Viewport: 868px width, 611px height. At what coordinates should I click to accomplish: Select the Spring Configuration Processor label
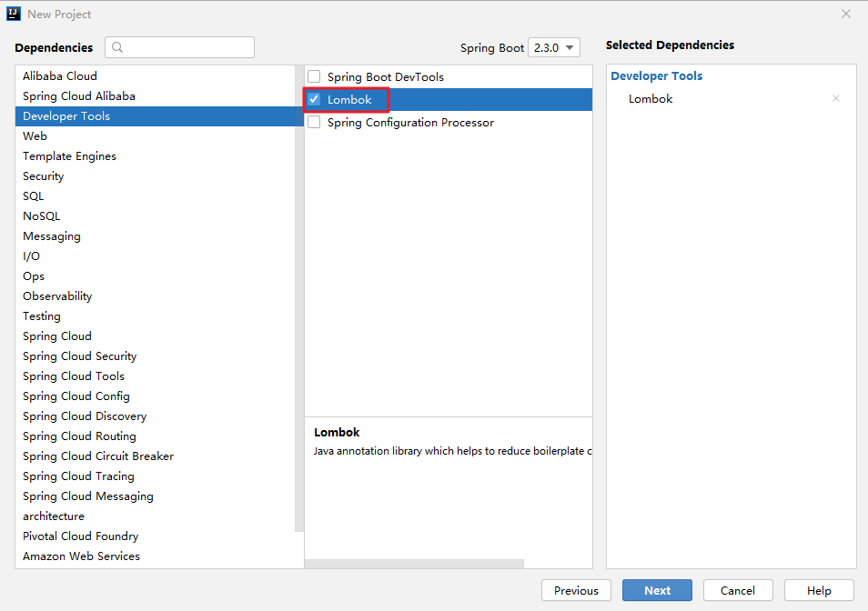point(410,122)
